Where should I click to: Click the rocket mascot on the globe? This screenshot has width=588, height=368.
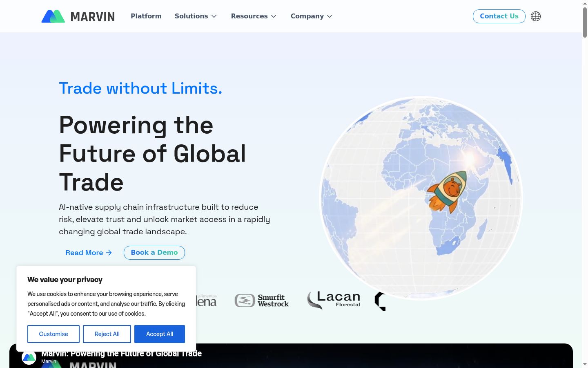pos(447,192)
